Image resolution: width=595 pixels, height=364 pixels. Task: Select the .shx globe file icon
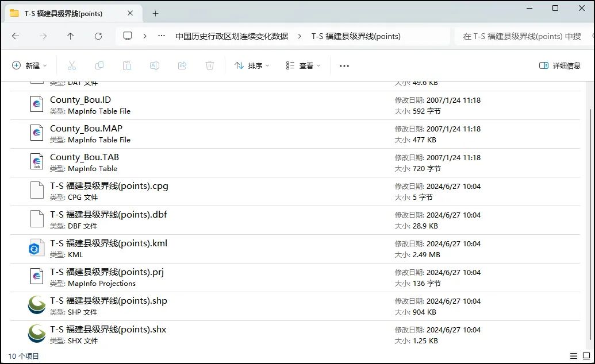click(x=37, y=334)
